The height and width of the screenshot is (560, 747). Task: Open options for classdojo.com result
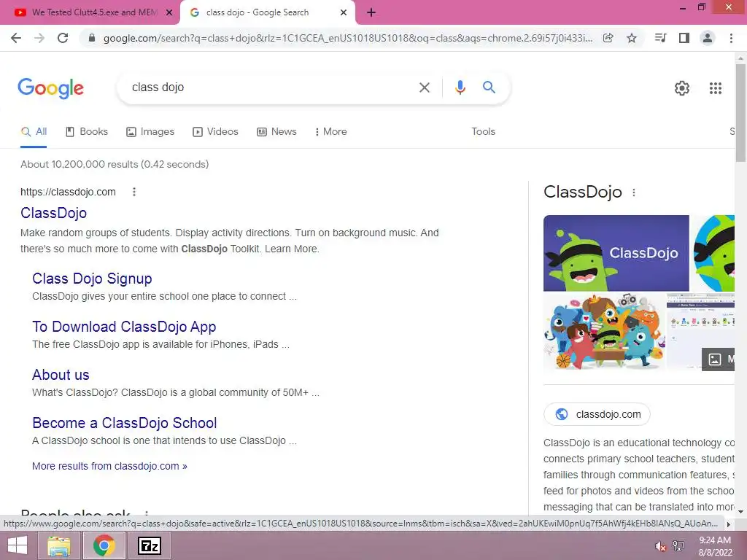tap(134, 192)
